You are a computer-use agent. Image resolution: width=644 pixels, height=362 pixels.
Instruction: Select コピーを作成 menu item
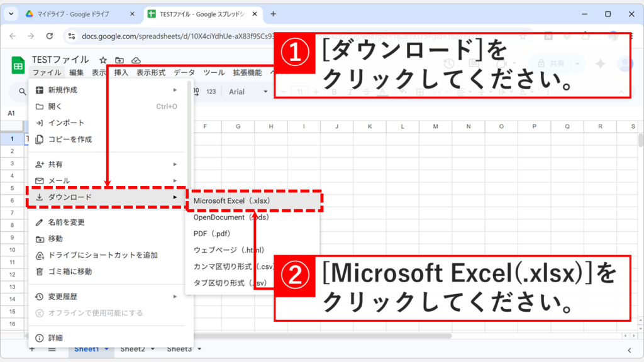107,139
